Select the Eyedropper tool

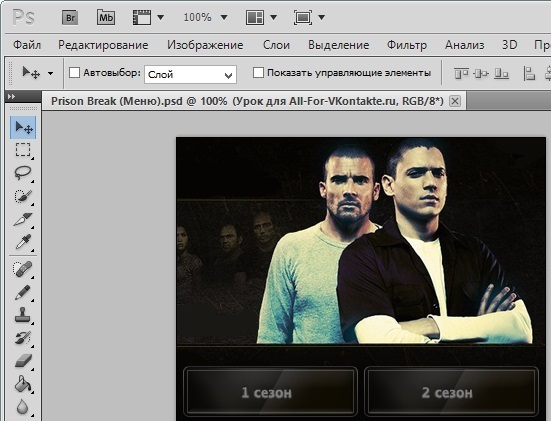[x=23, y=242]
